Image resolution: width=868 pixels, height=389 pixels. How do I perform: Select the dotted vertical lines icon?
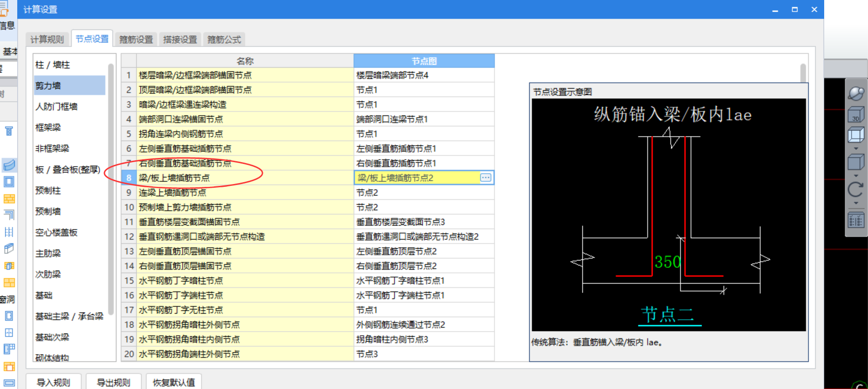(x=9, y=232)
